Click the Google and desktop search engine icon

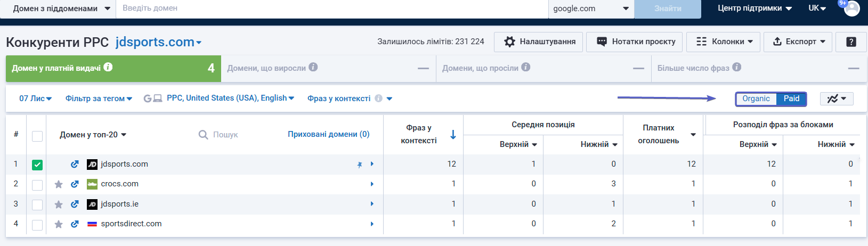[x=153, y=99]
